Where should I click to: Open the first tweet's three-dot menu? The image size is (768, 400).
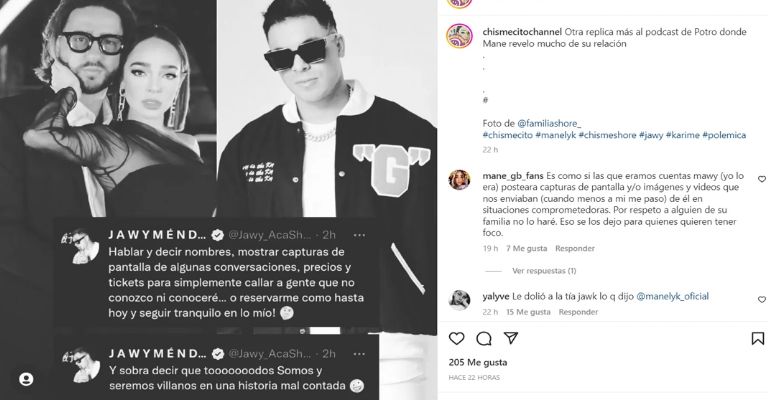click(359, 235)
